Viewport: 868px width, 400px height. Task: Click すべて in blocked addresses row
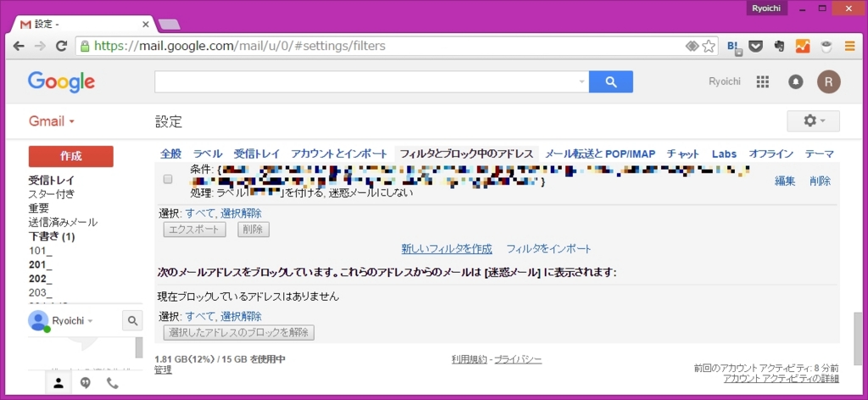[x=200, y=317]
